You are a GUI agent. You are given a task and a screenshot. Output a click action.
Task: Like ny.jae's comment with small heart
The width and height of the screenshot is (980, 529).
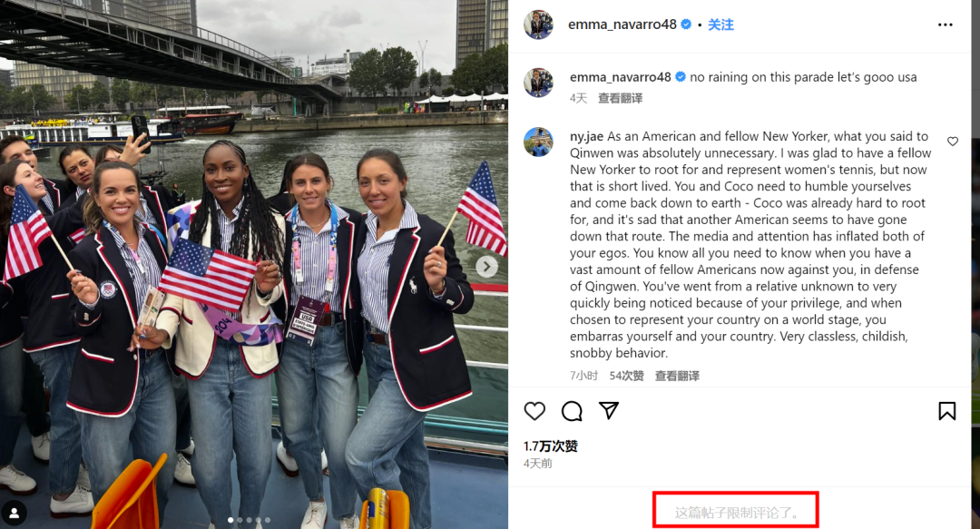tap(953, 142)
